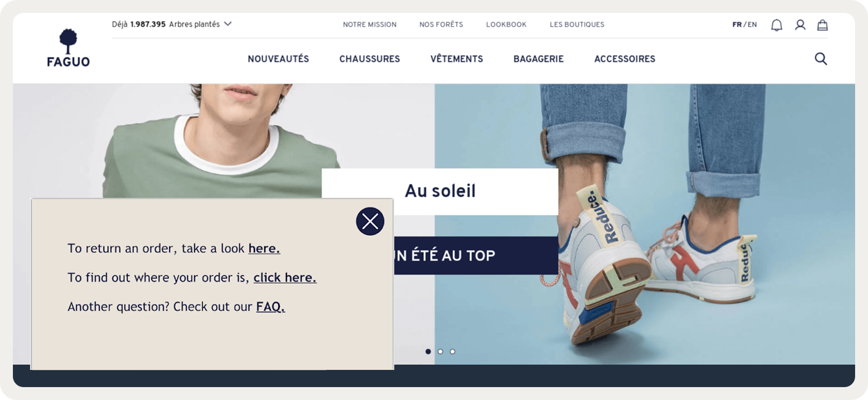Select the second carousel slide dot

tap(440, 352)
